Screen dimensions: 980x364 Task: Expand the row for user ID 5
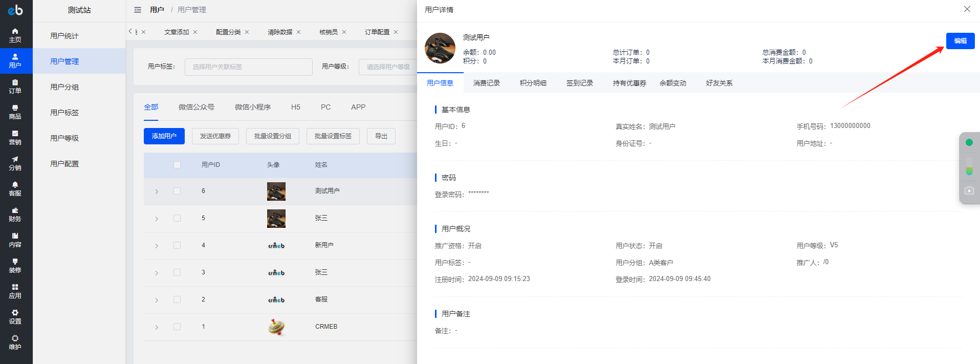[157, 219]
